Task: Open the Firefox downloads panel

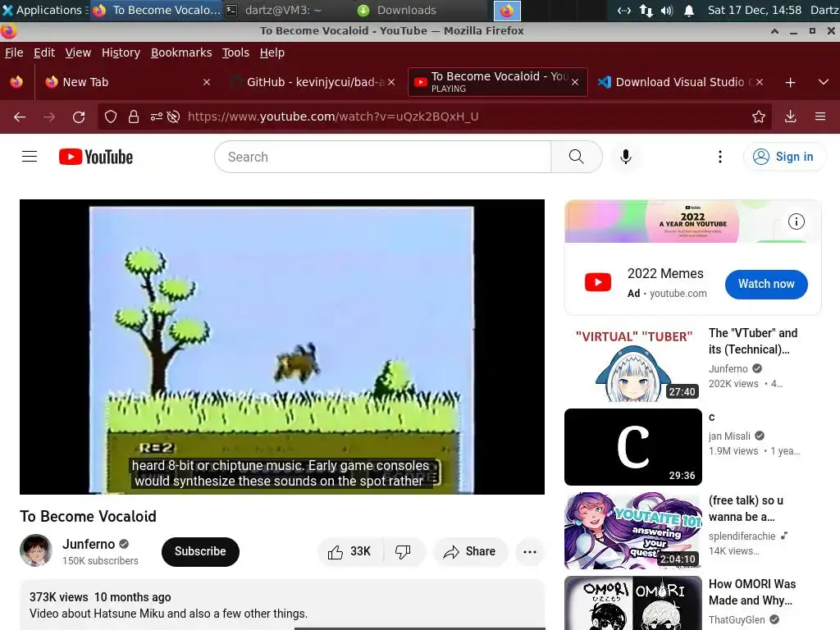Action: point(790,116)
